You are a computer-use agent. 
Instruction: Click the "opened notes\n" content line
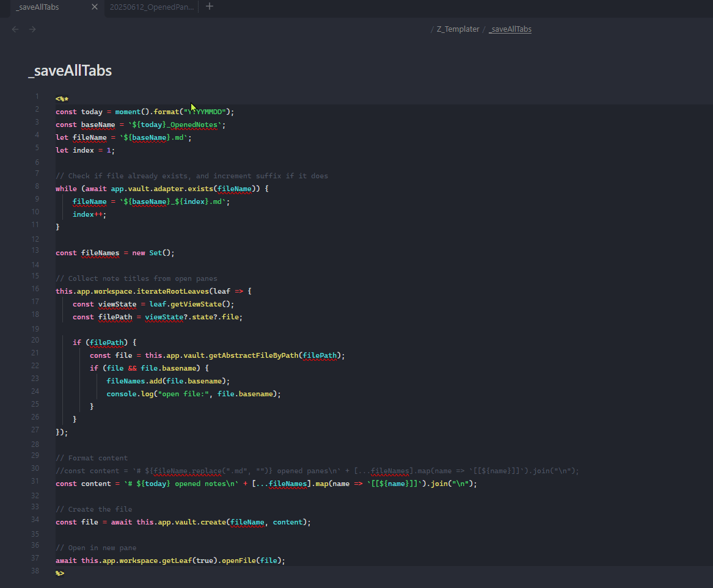coord(266,484)
